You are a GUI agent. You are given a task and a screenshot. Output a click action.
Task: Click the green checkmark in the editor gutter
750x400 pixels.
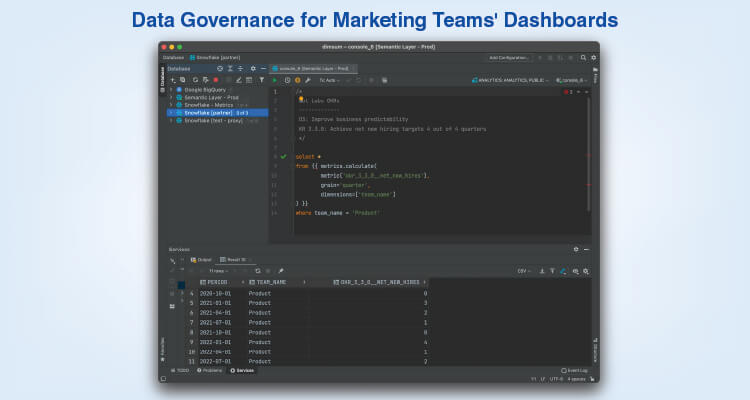click(284, 156)
